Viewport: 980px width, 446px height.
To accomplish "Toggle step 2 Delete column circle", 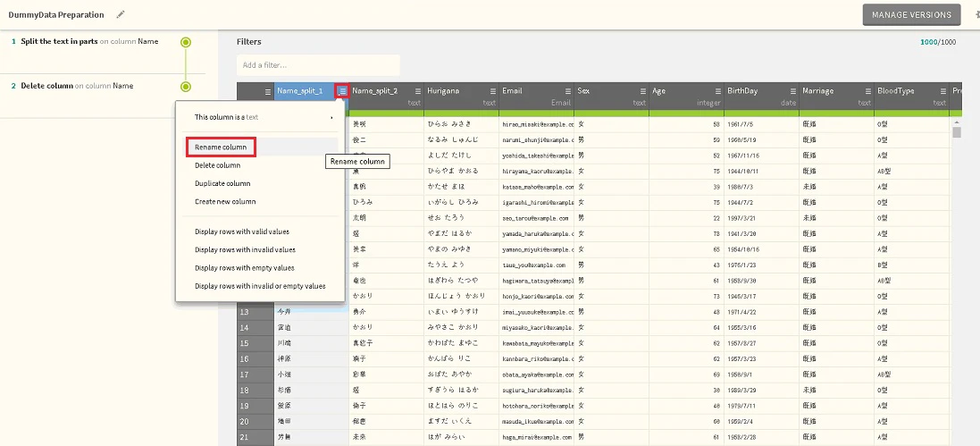I will (186, 87).
